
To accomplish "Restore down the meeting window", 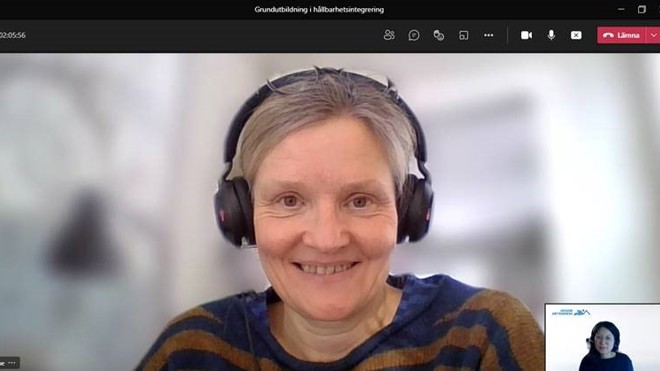I will point(641,9).
